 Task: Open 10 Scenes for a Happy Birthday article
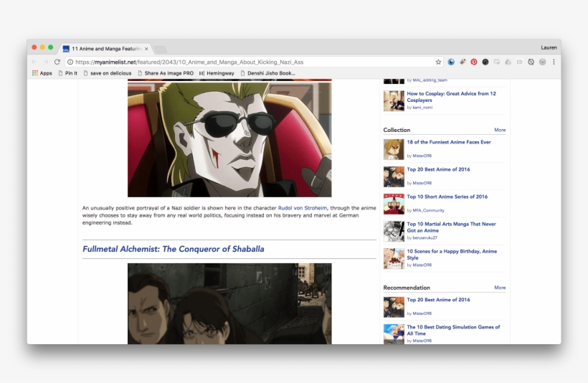[x=452, y=255]
